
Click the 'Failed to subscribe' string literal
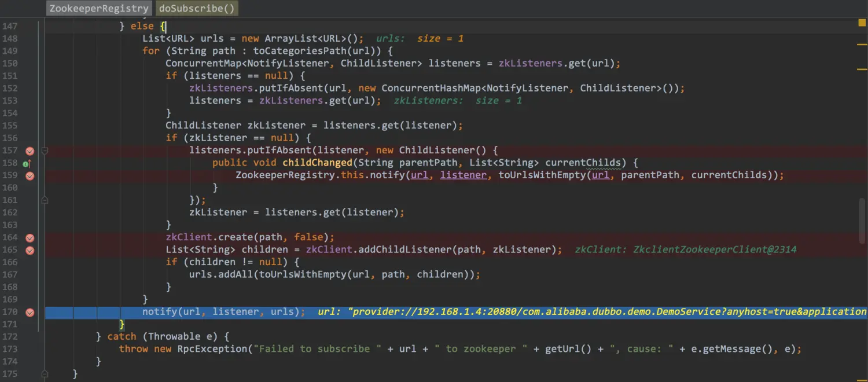[x=317, y=349]
